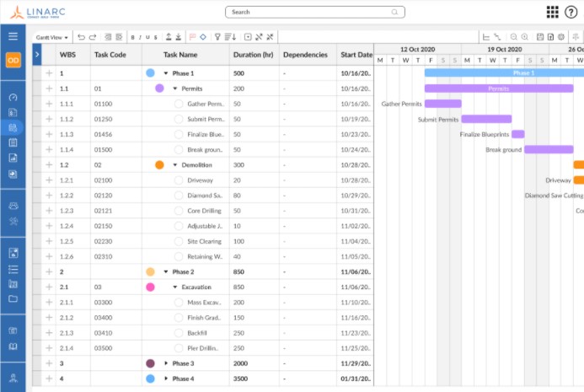The width and height of the screenshot is (584, 392).
Task: Undo the last action
Action: (x=81, y=37)
